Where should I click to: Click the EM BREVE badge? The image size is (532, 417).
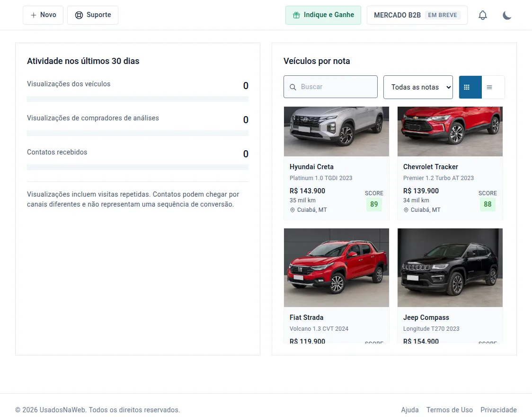[x=443, y=15]
